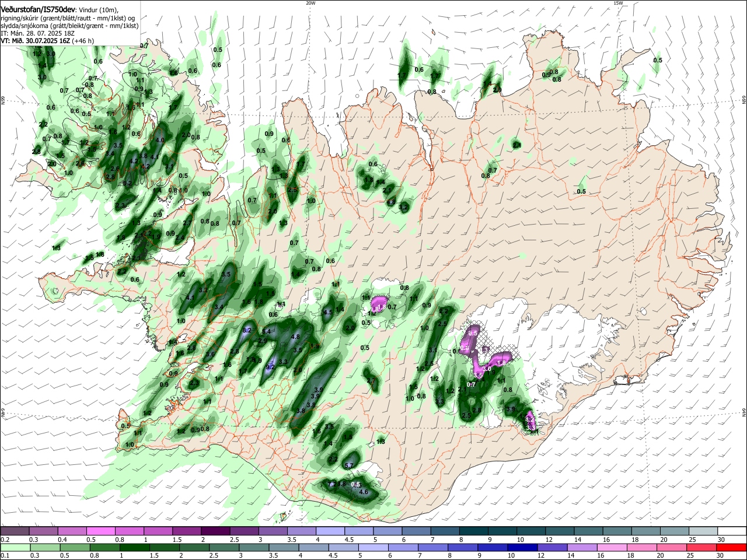Click the 'Veðurstofan/IS750dev' title text
Screen dimensions: 747x560
(38, 10)
